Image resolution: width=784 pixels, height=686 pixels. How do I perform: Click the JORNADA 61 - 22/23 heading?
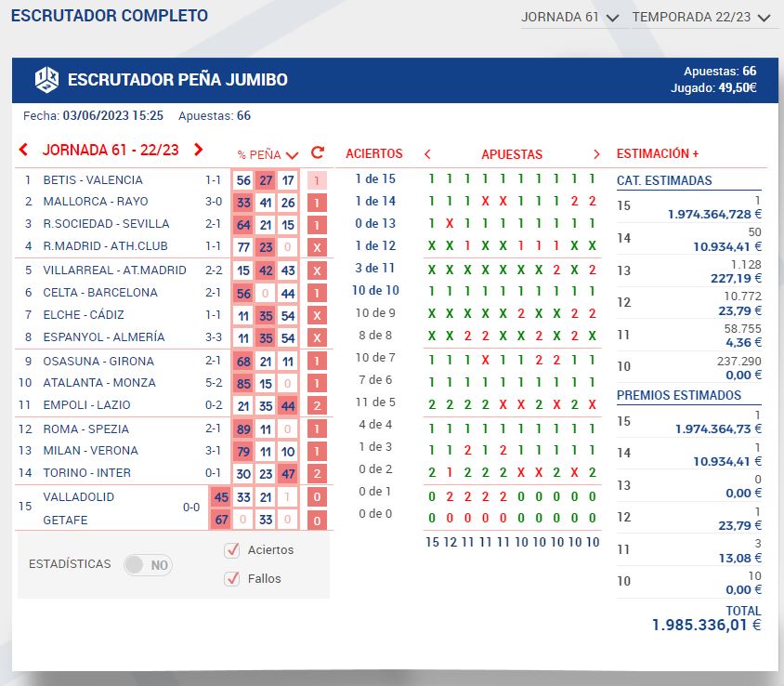click(111, 150)
